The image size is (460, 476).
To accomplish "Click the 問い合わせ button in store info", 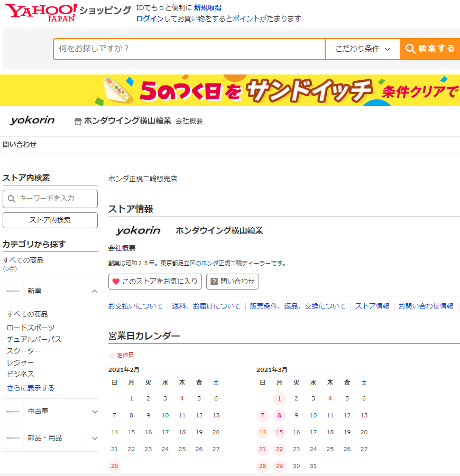I will tap(233, 282).
